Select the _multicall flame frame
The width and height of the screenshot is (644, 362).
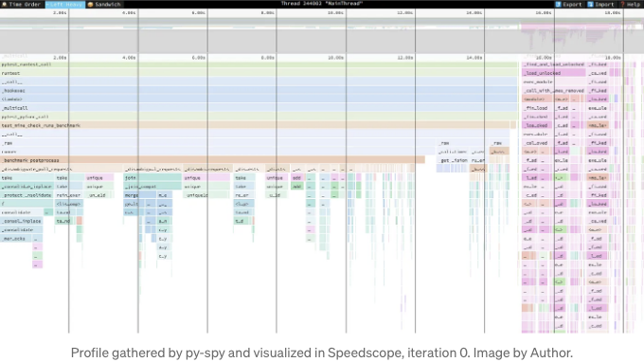coord(259,108)
